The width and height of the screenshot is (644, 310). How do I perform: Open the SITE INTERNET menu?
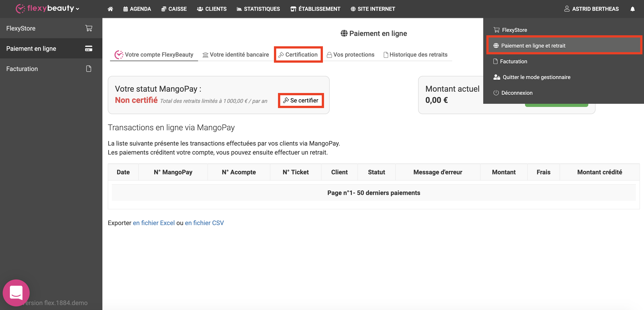pyautogui.click(x=373, y=9)
